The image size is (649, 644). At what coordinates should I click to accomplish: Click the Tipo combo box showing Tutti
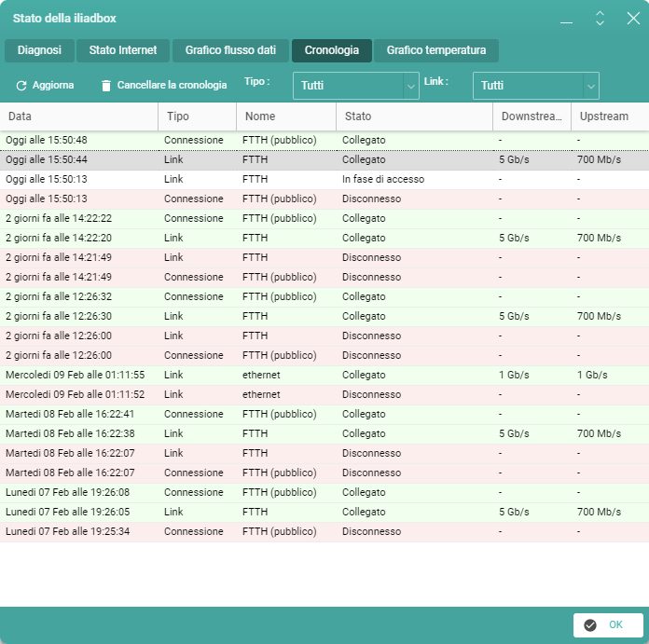[x=356, y=86]
